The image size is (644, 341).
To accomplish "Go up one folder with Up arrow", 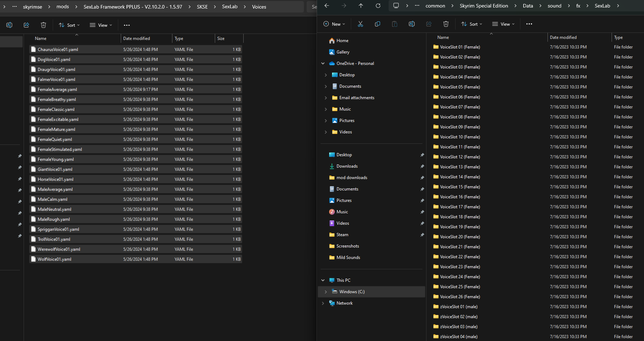I will click(x=361, y=6).
